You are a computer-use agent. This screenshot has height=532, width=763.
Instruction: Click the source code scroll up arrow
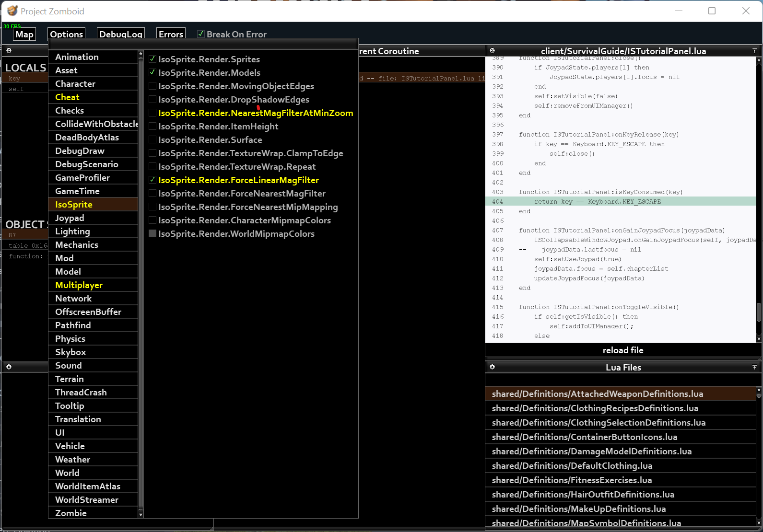(759, 60)
